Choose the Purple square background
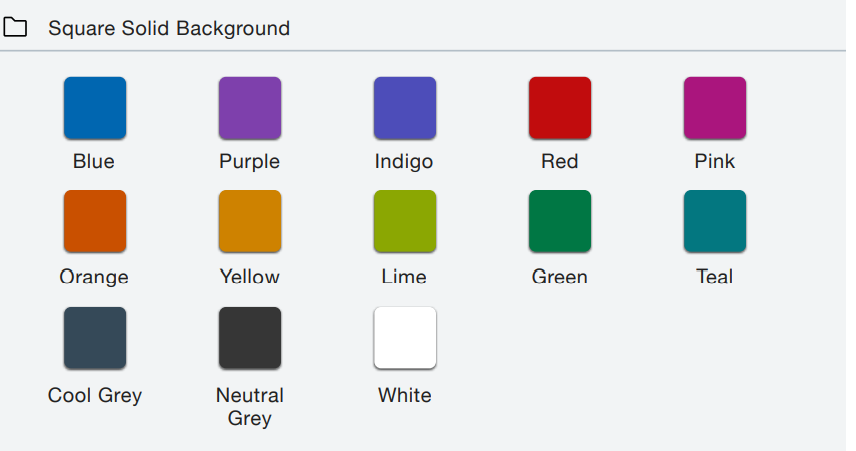Viewport: 856px width, 451px height. (250, 108)
